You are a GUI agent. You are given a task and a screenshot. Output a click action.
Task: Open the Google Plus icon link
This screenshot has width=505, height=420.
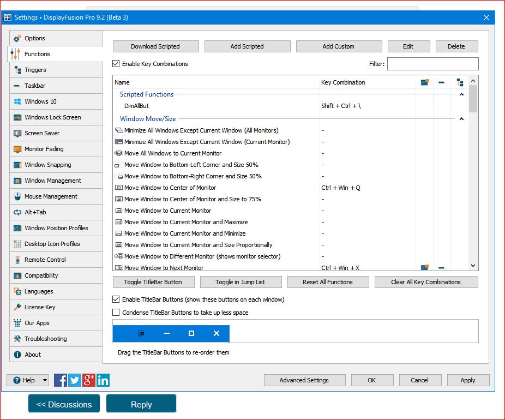[89, 380]
